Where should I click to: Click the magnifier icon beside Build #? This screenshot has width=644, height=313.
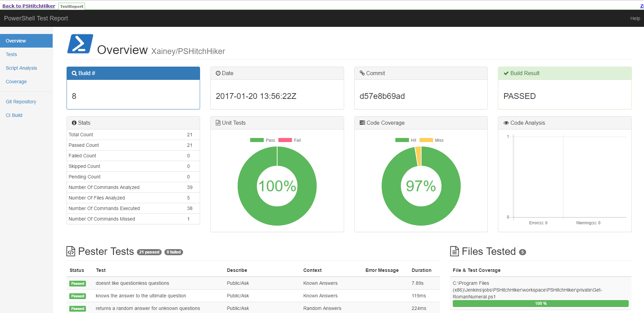coord(74,73)
